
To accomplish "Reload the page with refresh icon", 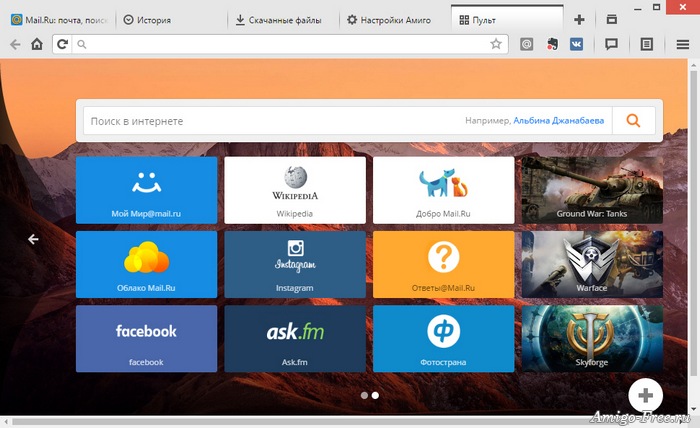I will pos(62,44).
